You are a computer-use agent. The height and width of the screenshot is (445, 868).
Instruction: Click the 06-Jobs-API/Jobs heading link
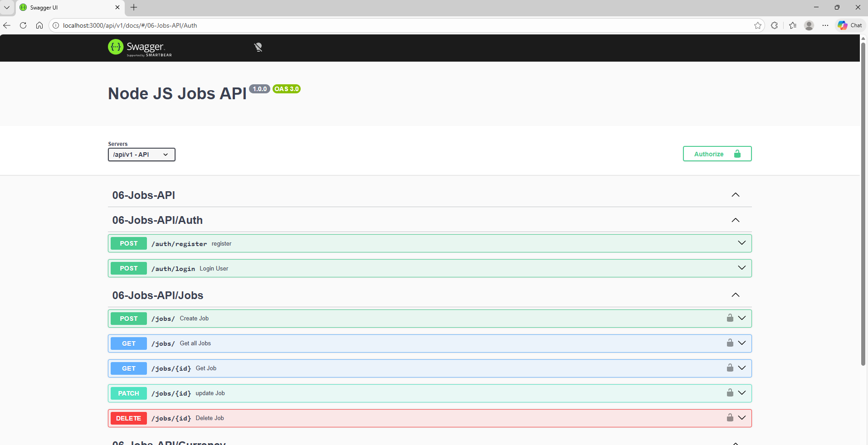click(x=158, y=295)
